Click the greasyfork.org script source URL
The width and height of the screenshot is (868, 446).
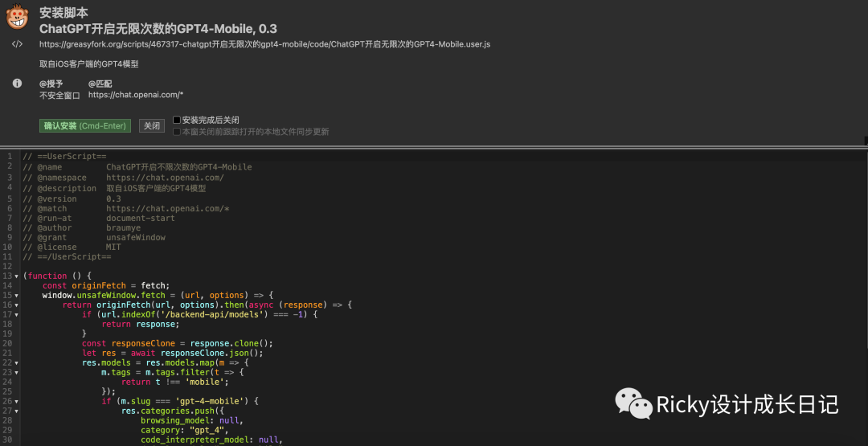tap(264, 44)
